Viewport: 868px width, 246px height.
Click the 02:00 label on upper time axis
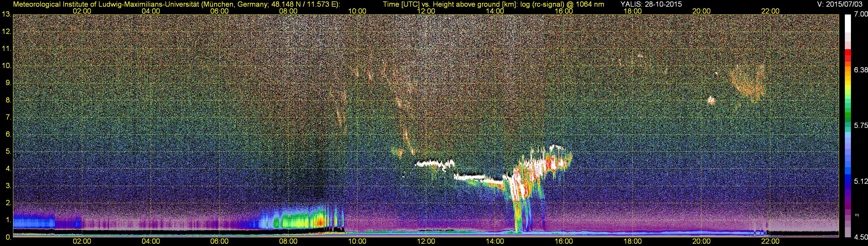(82, 11)
